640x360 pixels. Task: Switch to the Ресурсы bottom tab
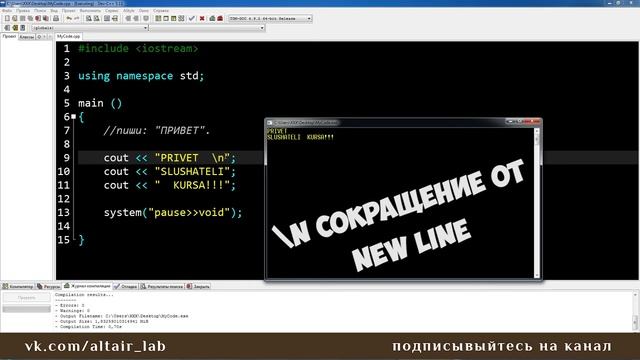49,287
